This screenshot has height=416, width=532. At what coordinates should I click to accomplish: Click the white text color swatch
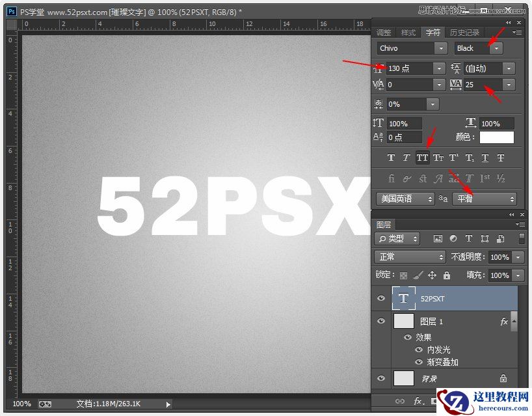coord(497,137)
